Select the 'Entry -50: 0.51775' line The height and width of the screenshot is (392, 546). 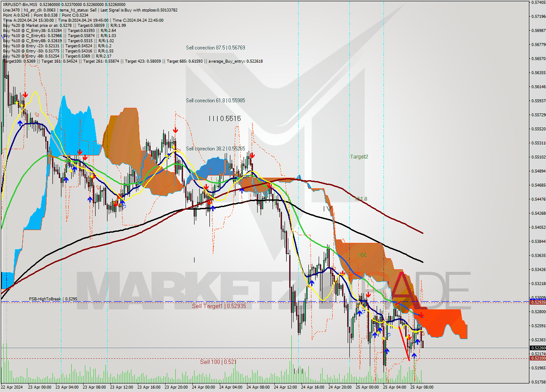pos(58,51)
